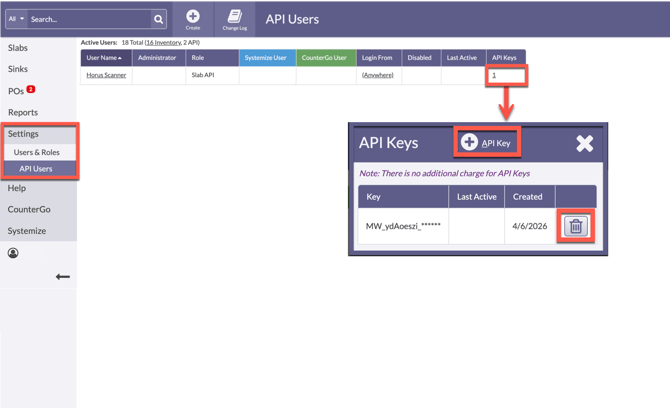Add a new API Key with plus button

pos(487,142)
